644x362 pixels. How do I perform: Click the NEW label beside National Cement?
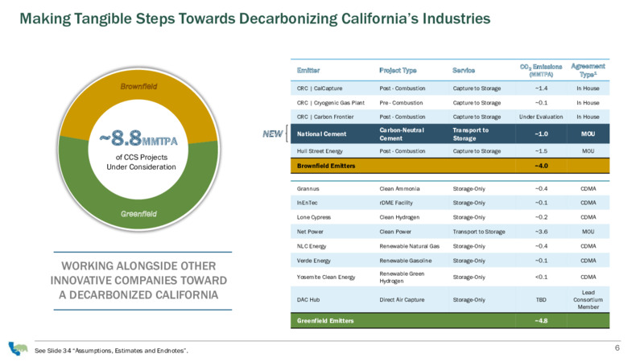click(x=272, y=134)
